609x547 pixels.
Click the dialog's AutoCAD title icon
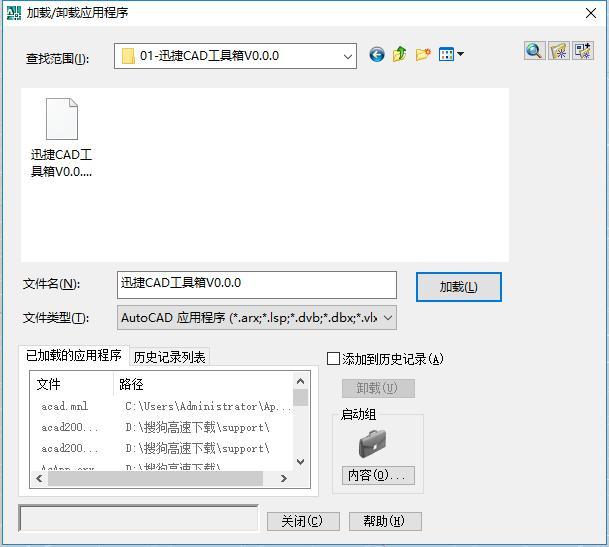pyautogui.click(x=14, y=13)
